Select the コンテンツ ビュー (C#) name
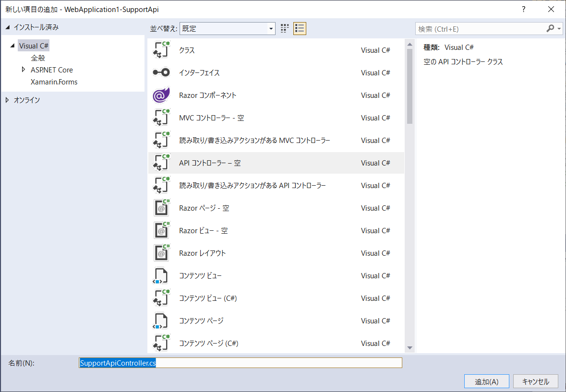The image size is (566, 392). (208, 298)
